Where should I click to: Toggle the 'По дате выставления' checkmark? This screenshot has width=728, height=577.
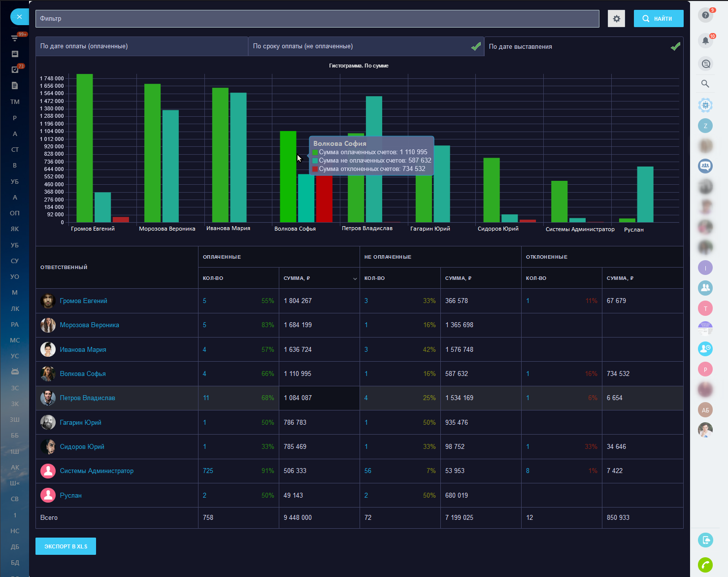click(x=675, y=46)
